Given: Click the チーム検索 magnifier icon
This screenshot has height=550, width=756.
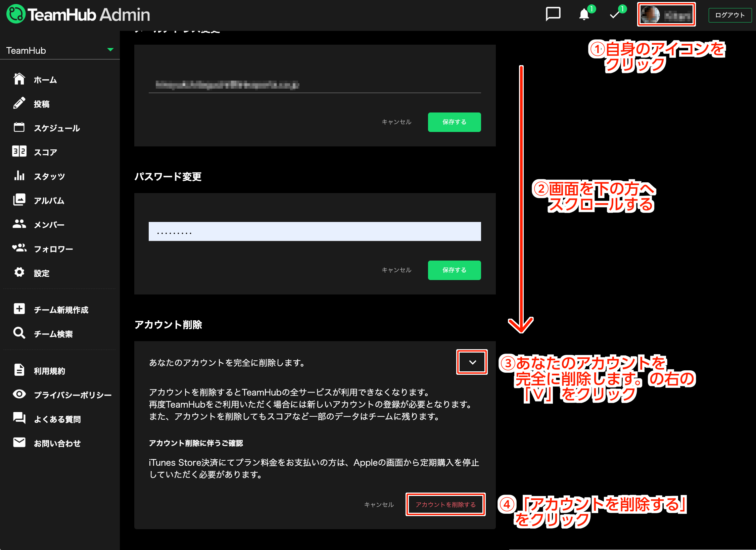Looking at the screenshot, I should click(19, 333).
